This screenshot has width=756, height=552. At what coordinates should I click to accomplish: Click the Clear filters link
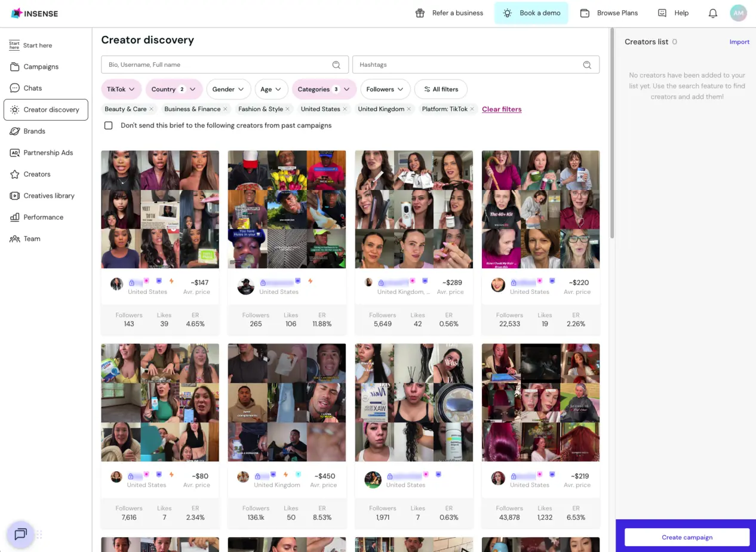(502, 109)
